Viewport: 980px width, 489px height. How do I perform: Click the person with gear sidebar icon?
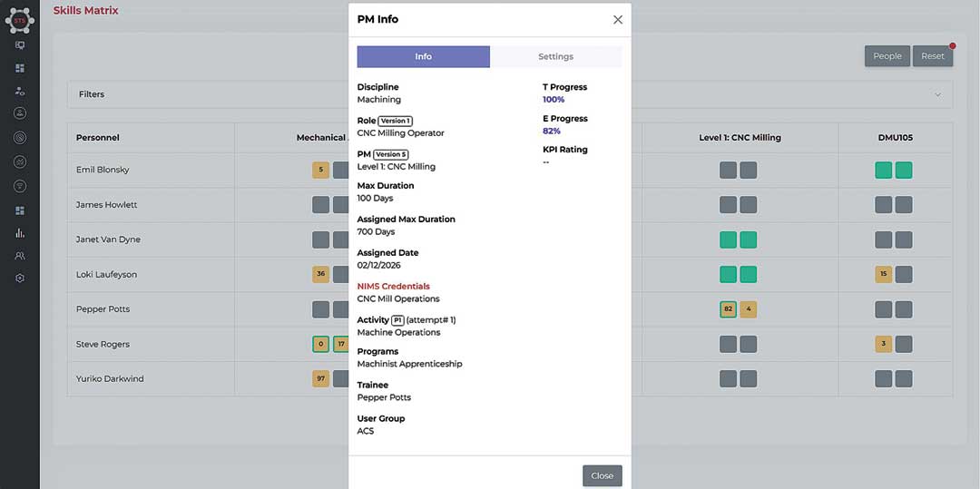pos(20,91)
